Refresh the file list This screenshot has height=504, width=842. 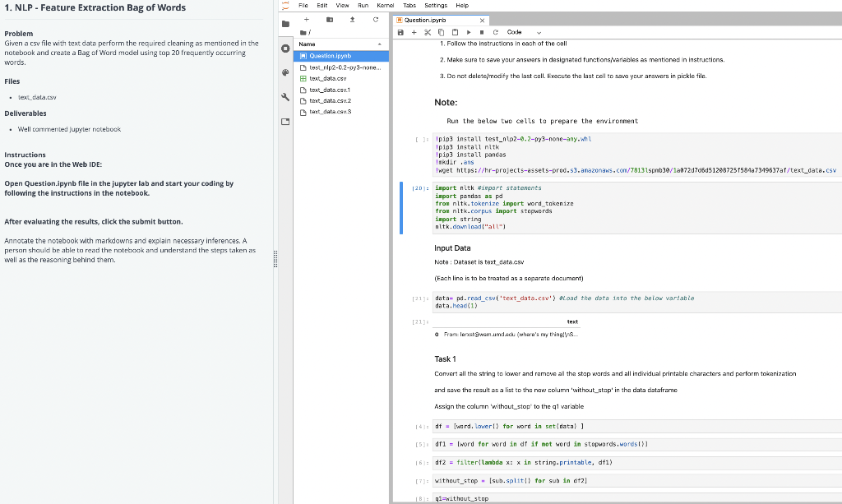click(375, 20)
